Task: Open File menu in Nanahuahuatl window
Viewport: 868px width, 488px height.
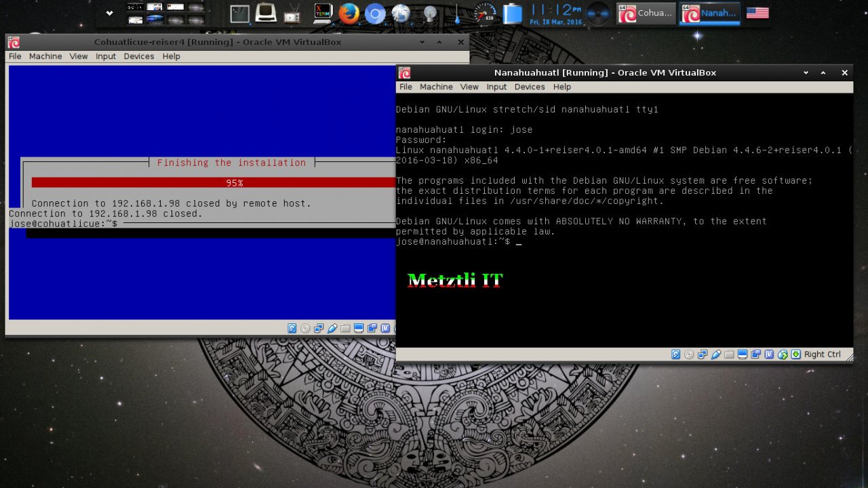Action: click(x=406, y=87)
